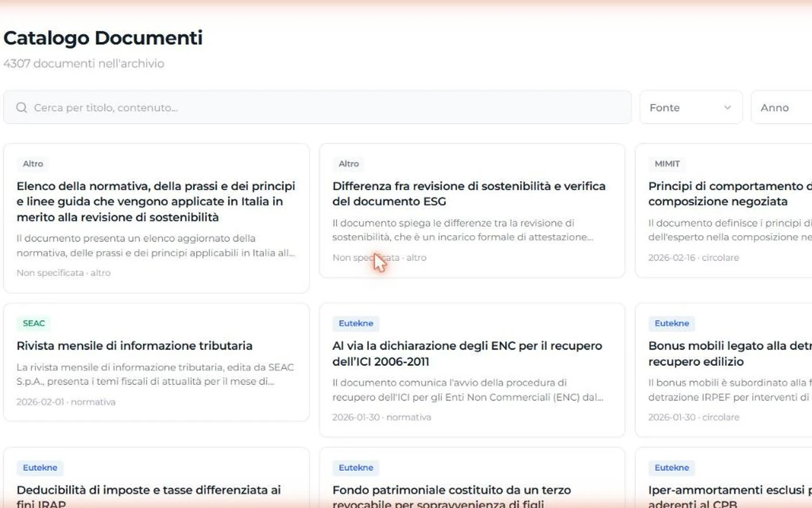Click '4307 documenti nell'archivio' text
This screenshot has height=508, width=812.
click(84, 63)
